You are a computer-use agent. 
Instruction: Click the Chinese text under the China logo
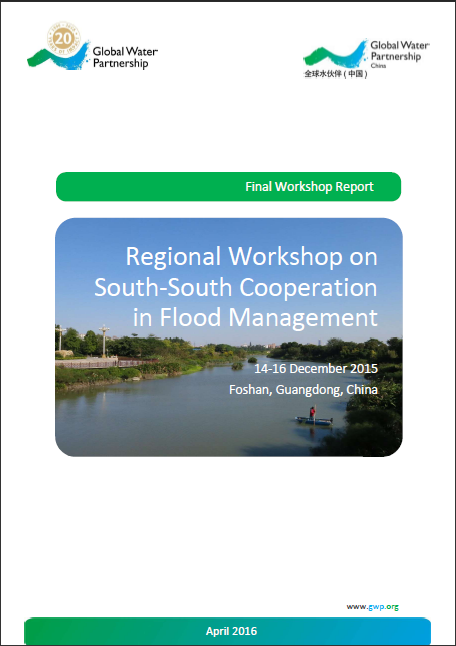[335, 74]
